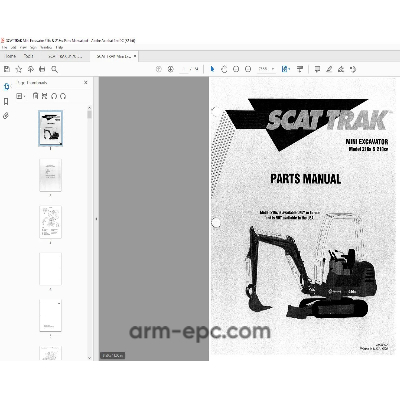Screen dimensions: 400x400
Task: Click the upload to cloud icon
Action: (31, 69)
